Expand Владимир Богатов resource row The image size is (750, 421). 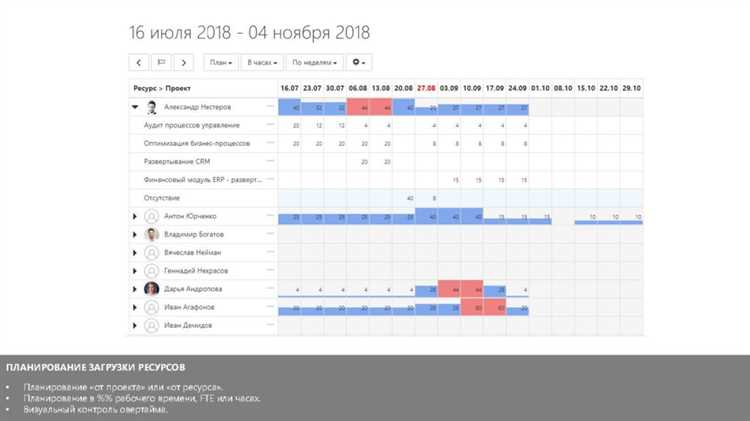click(x=135, y=234)
